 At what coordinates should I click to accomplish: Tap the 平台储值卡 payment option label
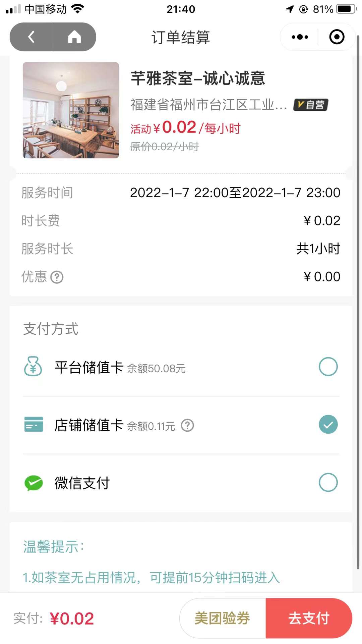89,367
